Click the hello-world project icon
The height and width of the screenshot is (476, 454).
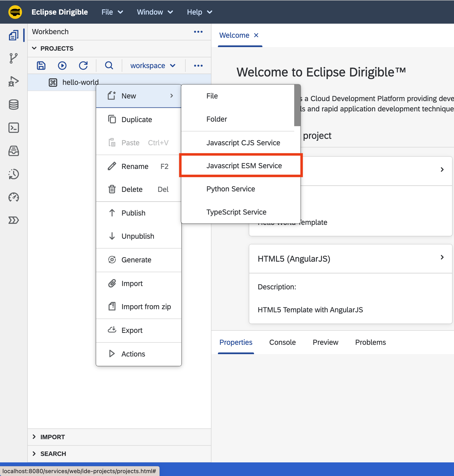[x=53, y=82]
